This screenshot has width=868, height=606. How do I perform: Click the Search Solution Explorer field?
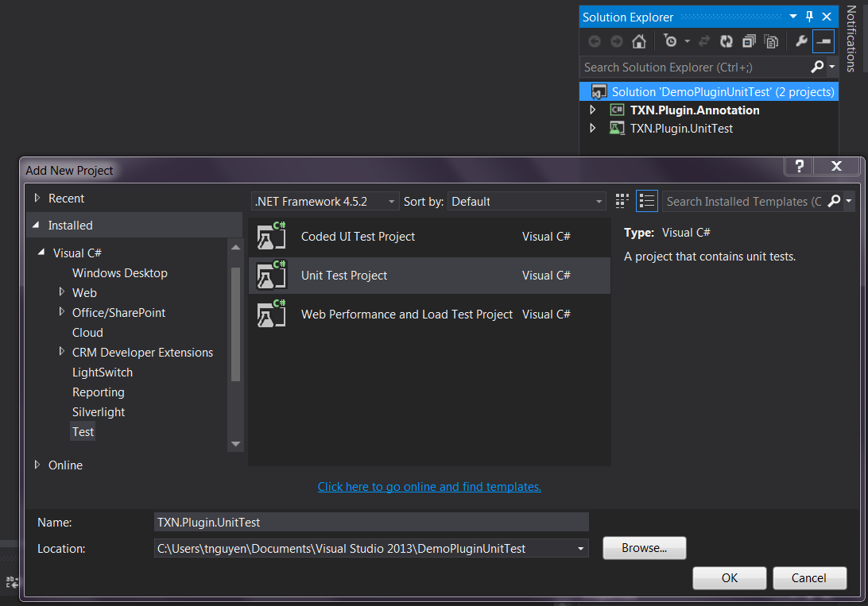(694, 68)
